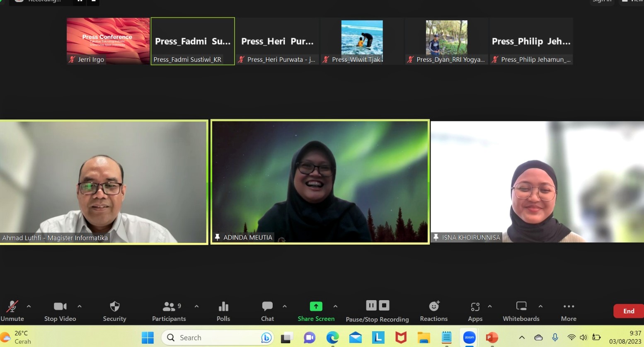Viewport: 644px width, 347px height.
Task: Click the microphone tray icon
Action: point(555,337)
